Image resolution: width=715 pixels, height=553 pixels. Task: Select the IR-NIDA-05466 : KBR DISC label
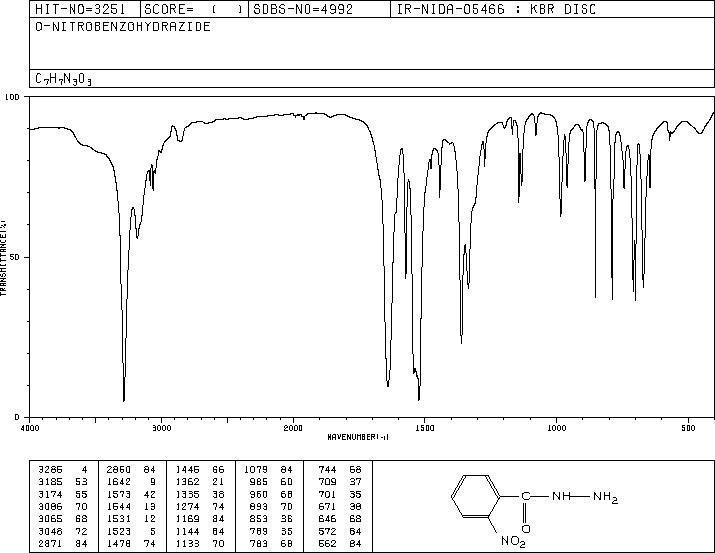tap(496, 9)
